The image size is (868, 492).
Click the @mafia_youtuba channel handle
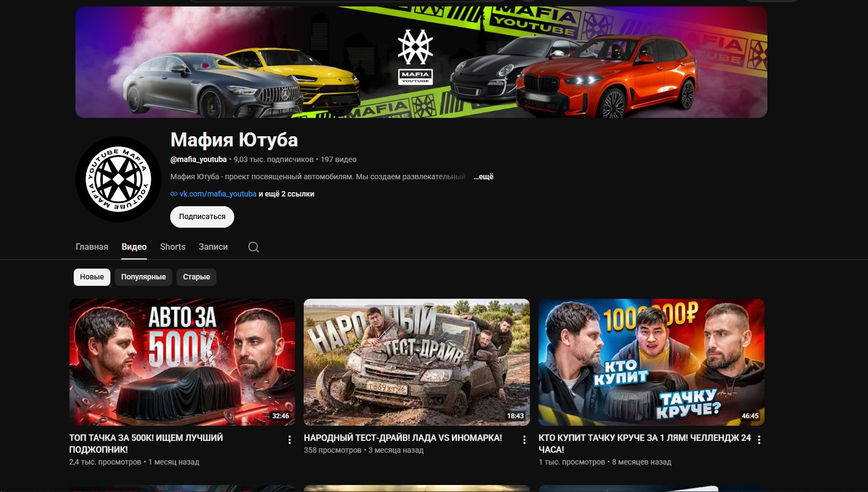point(199,159)
